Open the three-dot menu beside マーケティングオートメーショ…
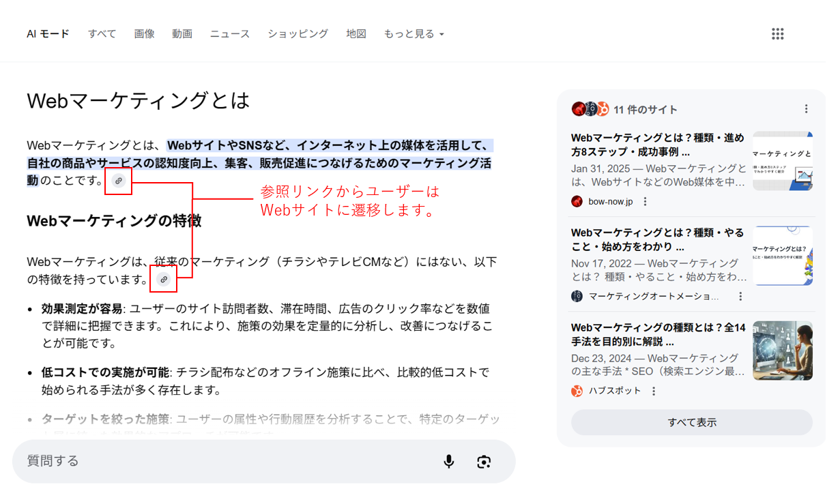840x504 pixels. [740, 297]
